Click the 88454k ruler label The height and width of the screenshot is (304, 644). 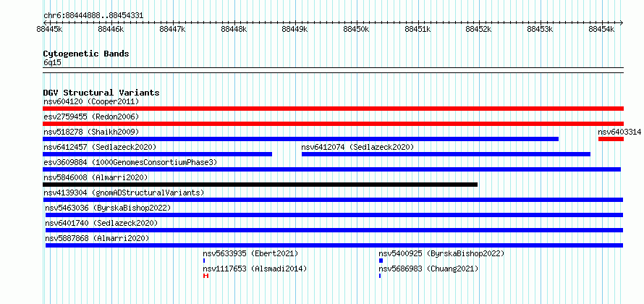(602, 30)
